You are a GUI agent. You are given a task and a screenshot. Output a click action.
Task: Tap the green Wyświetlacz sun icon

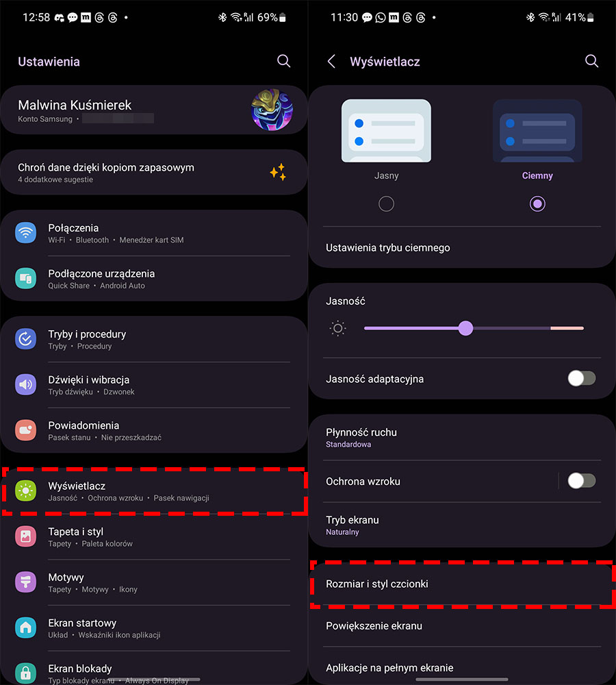[x=26, y=490]
